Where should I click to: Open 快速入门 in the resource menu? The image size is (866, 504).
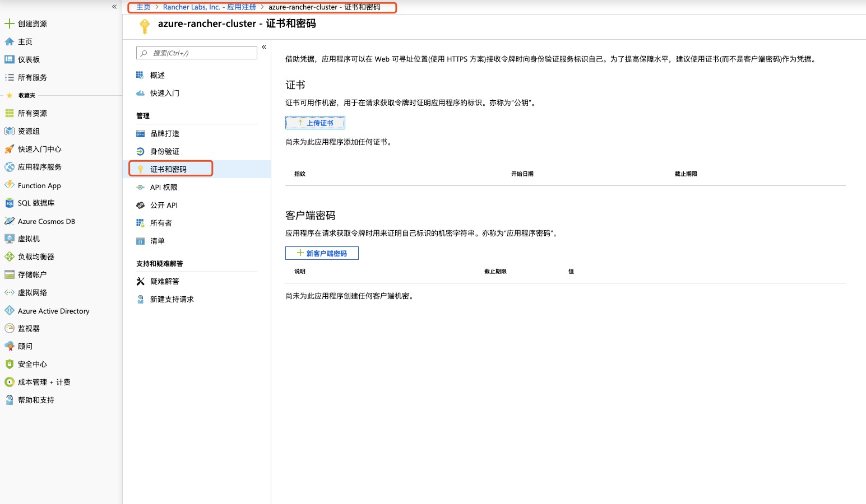(165, 93)
